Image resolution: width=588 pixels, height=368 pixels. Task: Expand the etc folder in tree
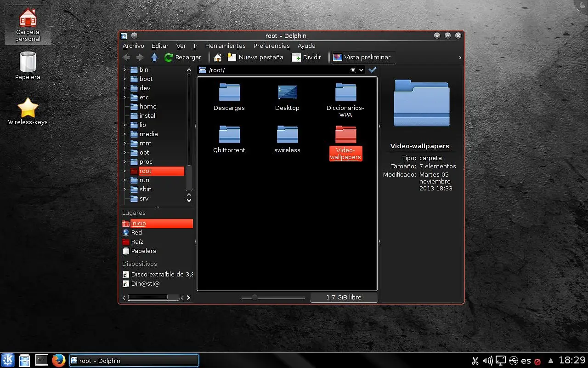click(x=124, y=98)
